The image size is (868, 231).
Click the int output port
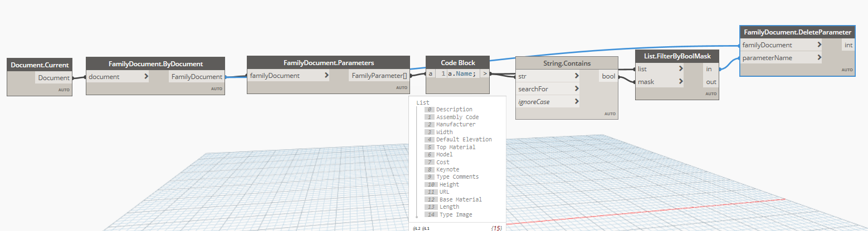click(847, 45)
